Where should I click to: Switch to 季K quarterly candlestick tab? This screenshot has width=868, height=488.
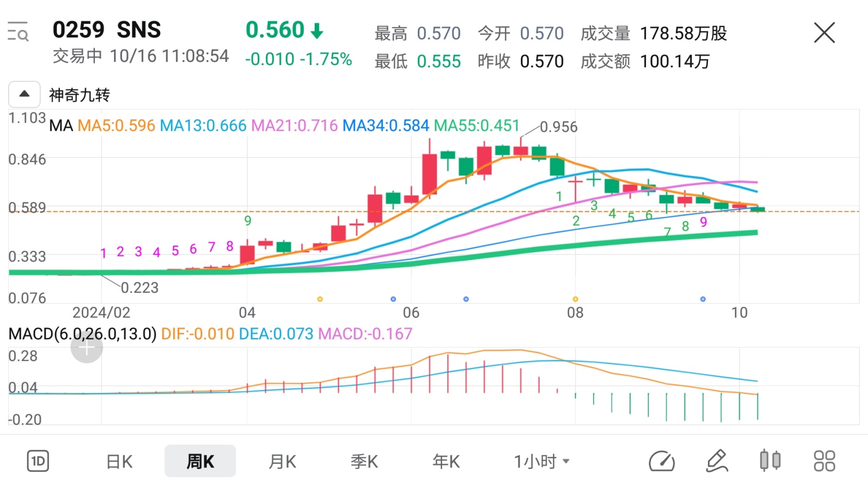[x=364, y=461]
